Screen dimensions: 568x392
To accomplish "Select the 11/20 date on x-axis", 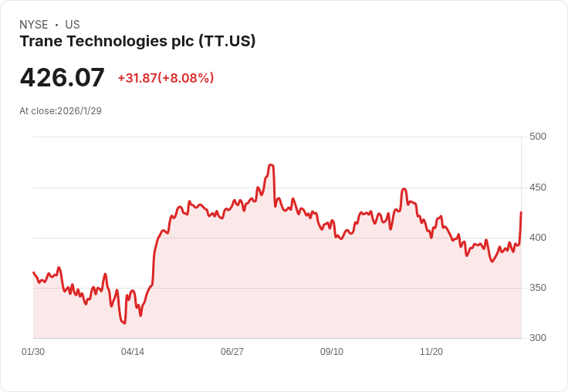I will 431,352.
